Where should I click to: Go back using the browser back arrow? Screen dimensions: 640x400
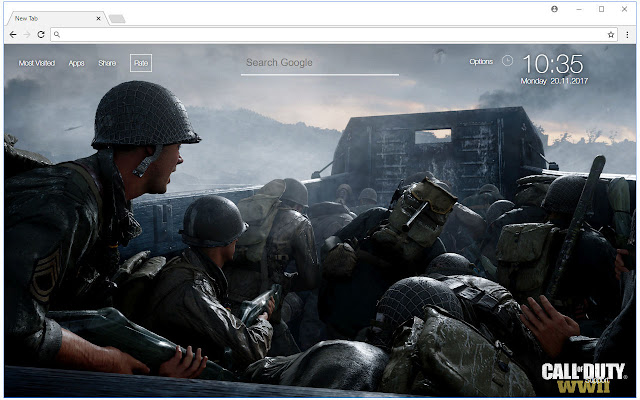(13, 35)
